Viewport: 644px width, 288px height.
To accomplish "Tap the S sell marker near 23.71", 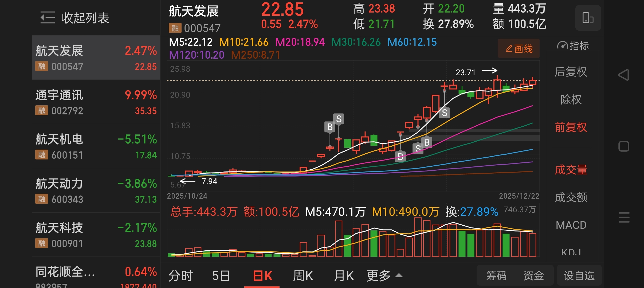I will [x=444, y=113].
